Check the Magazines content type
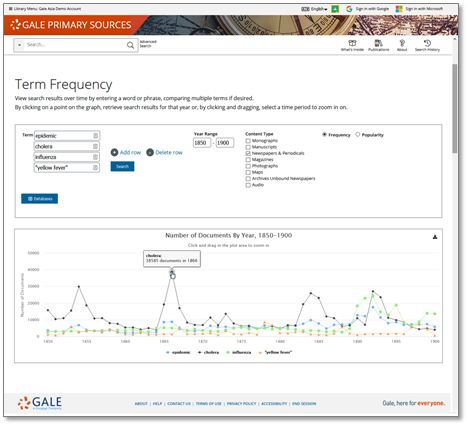This screenshot has width=468, height=426. pos(248,160)
